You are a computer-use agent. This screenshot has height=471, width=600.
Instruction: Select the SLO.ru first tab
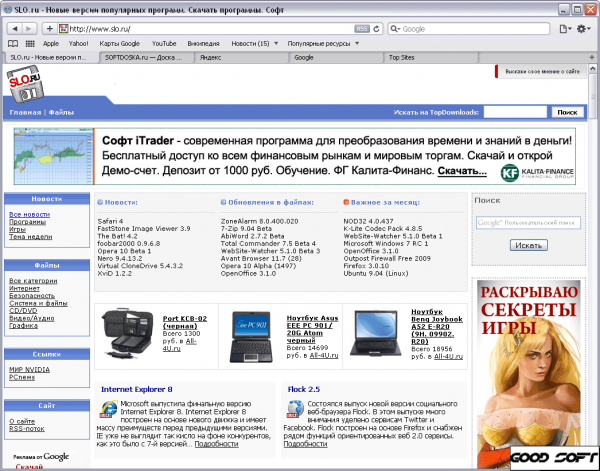(x=51, y=57)
